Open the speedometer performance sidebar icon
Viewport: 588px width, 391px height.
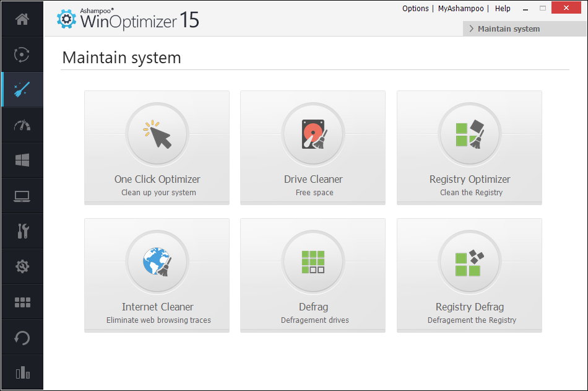[x=22, y=125]
